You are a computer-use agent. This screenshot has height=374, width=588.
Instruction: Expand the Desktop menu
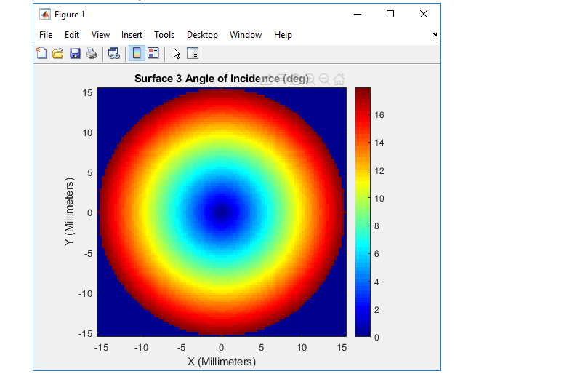202,35
